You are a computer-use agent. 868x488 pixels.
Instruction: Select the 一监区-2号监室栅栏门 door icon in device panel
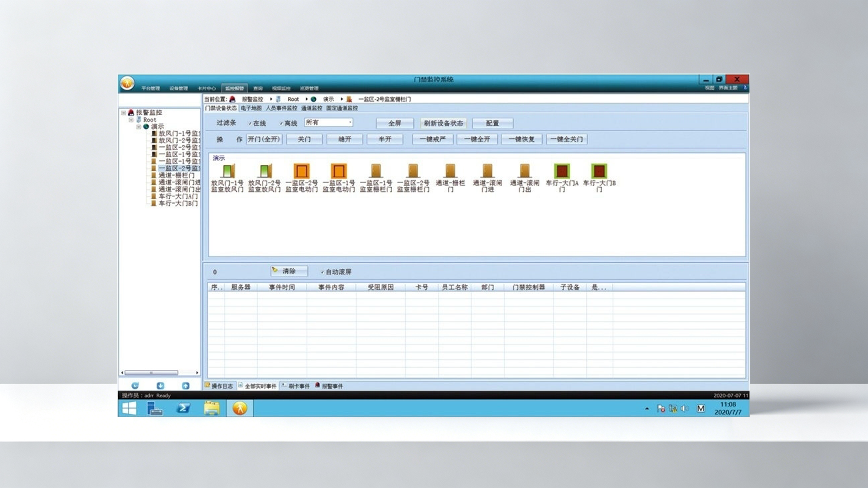point(413,171)
